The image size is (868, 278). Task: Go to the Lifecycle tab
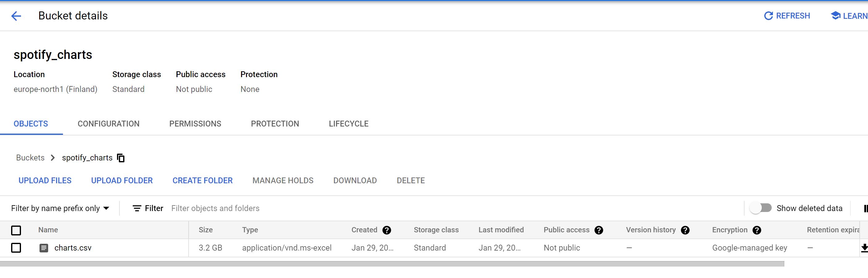[348, 124]
